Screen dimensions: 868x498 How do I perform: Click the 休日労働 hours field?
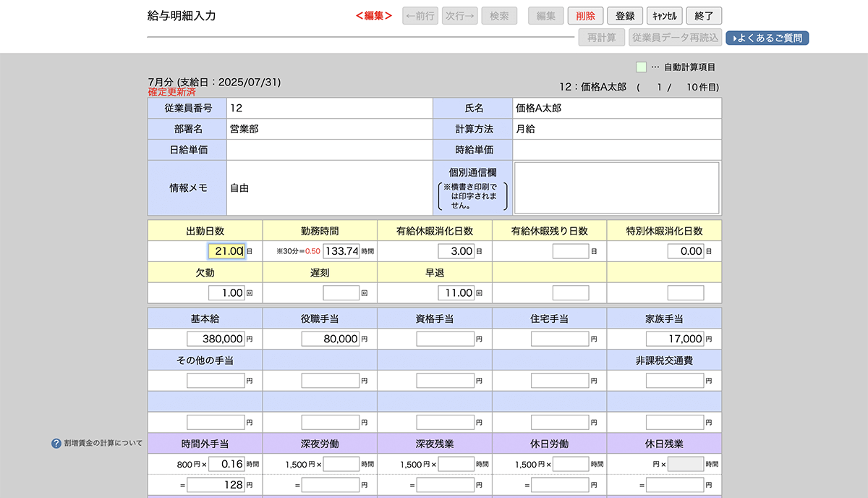[571, 464]
